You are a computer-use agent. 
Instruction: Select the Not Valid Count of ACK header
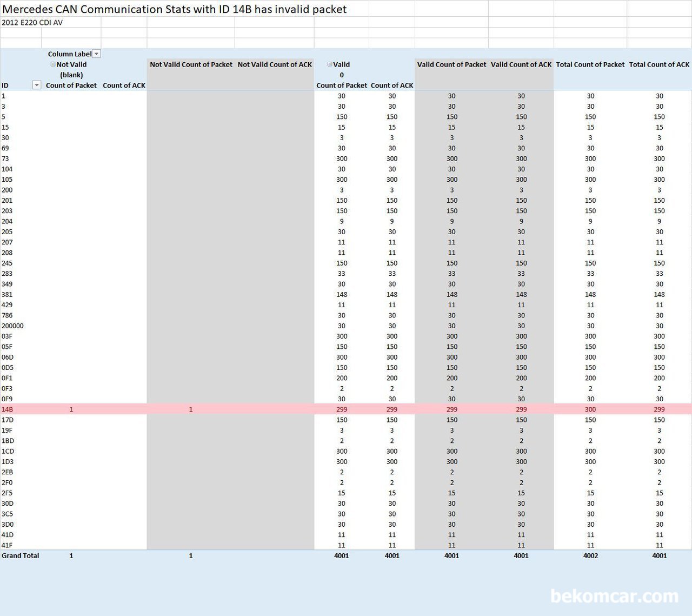coord(275,64)
